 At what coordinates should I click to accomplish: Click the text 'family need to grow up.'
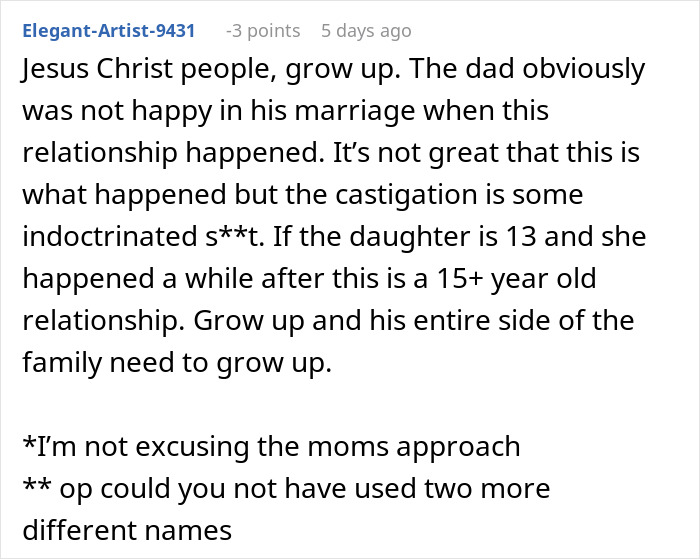[x=177, y=363]
